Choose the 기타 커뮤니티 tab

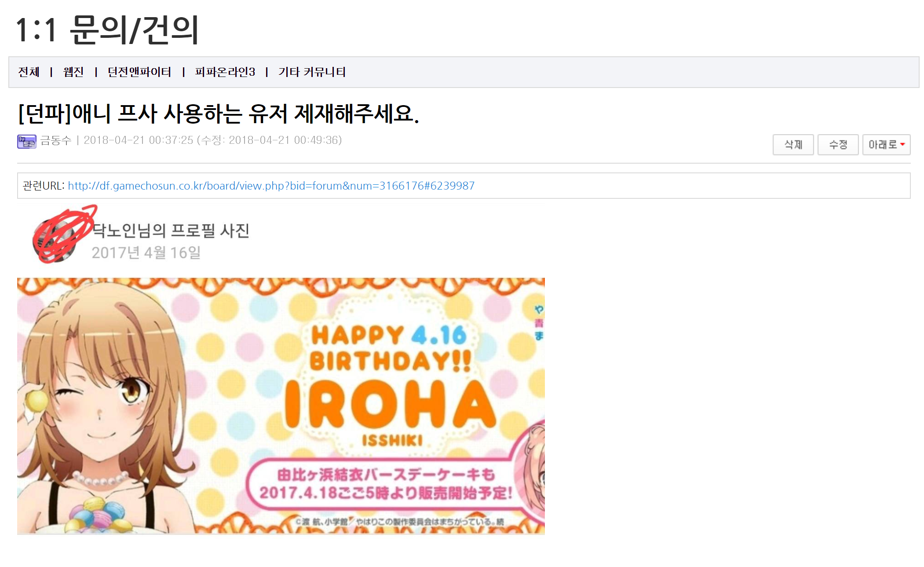coord(312,72)
